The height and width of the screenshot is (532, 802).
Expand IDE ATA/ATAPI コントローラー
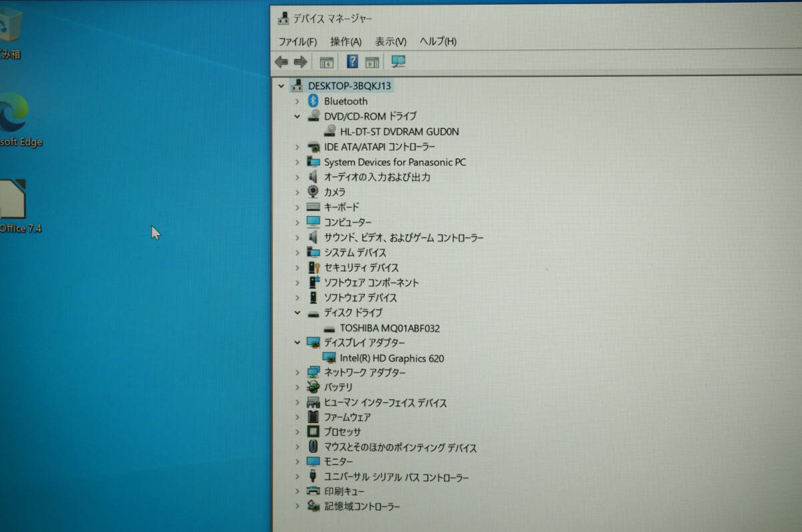pos(297,147)
